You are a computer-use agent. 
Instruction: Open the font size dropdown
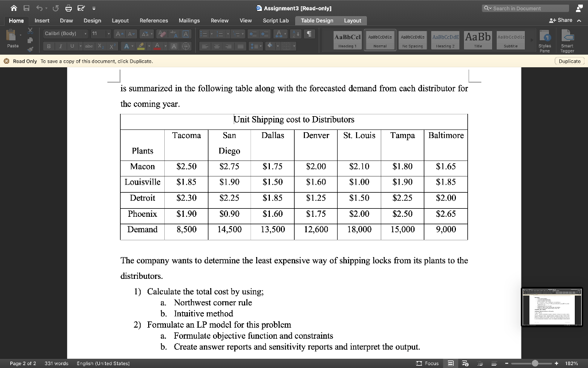pos(108,33)
